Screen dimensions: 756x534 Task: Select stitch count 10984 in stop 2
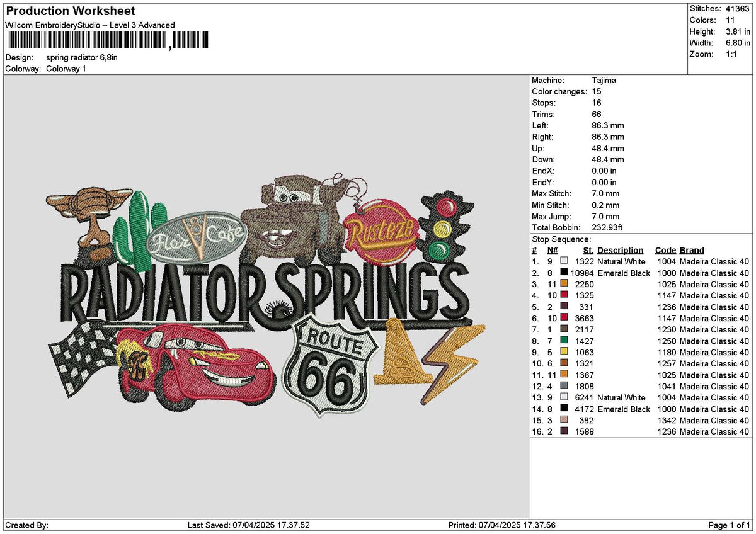582,273
